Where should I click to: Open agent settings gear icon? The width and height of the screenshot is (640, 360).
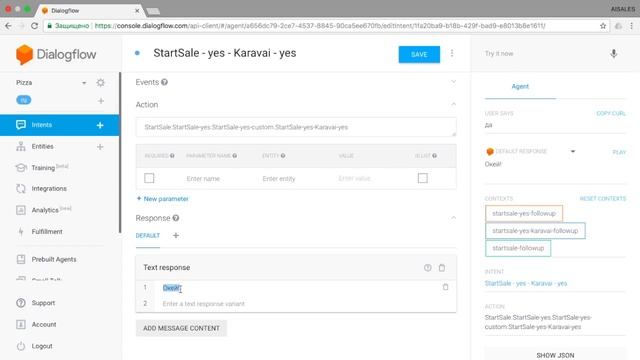(100, 82)
